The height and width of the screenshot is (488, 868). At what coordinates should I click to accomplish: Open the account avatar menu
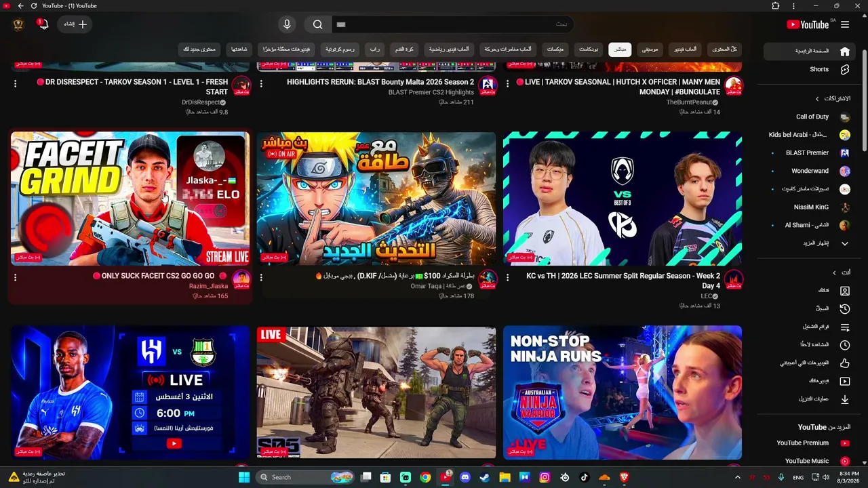pyautogui.click(x=18, y=24)
